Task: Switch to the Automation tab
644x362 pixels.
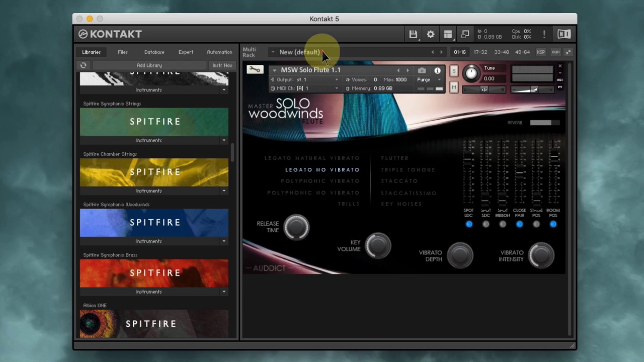Action: tap(219, 52)
